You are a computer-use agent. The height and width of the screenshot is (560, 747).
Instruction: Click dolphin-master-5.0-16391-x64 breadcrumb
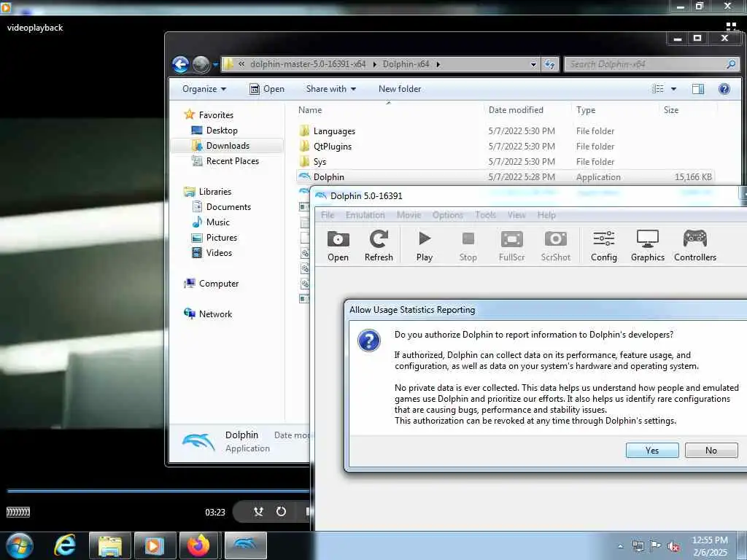tap(308, 64)
